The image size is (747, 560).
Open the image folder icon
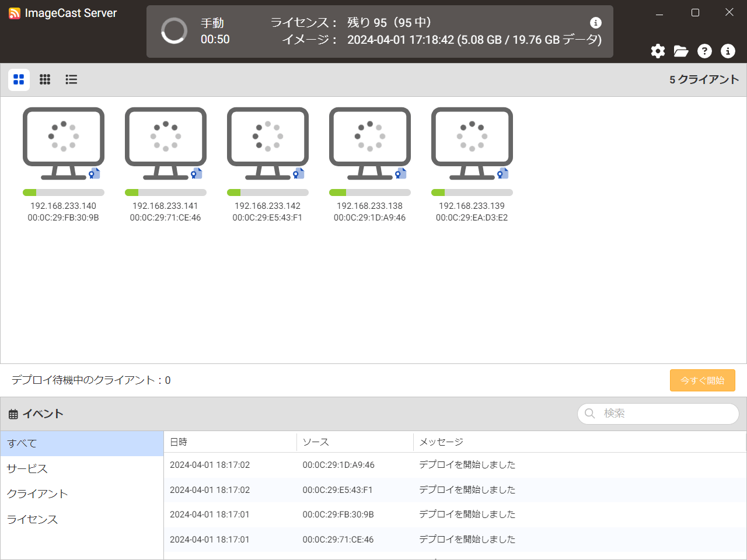tap(681, 51)
